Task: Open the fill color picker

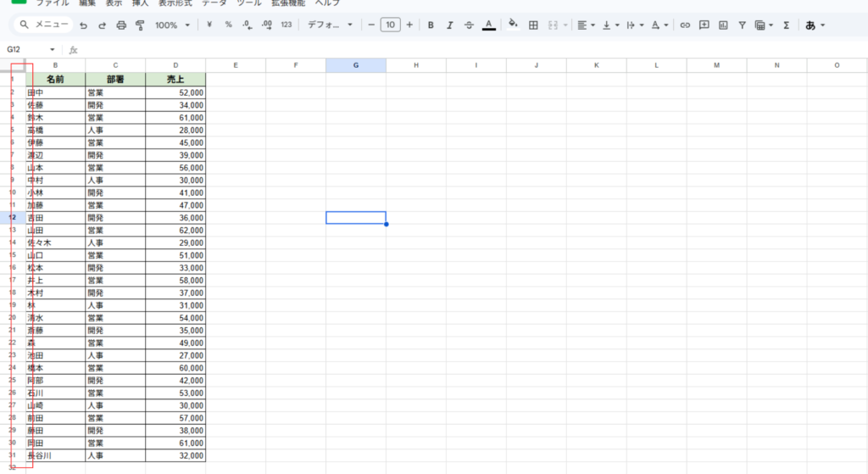Action: (513, 25)
